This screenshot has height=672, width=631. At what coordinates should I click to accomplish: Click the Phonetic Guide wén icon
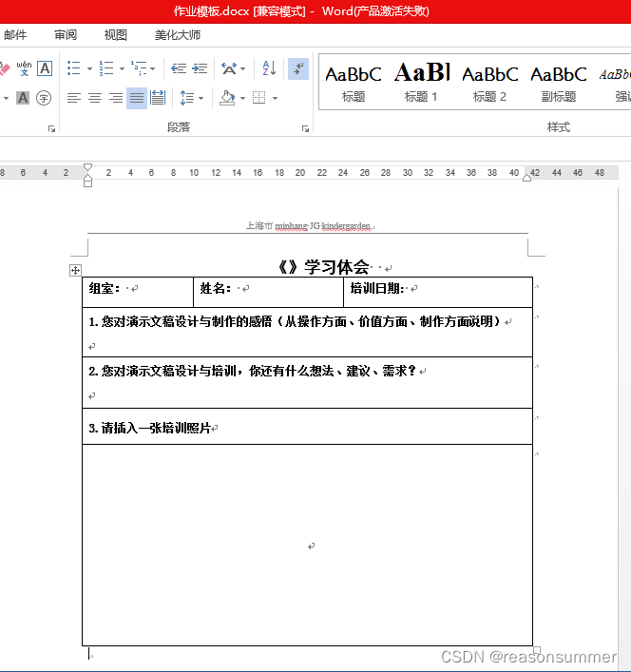point(24,68)
